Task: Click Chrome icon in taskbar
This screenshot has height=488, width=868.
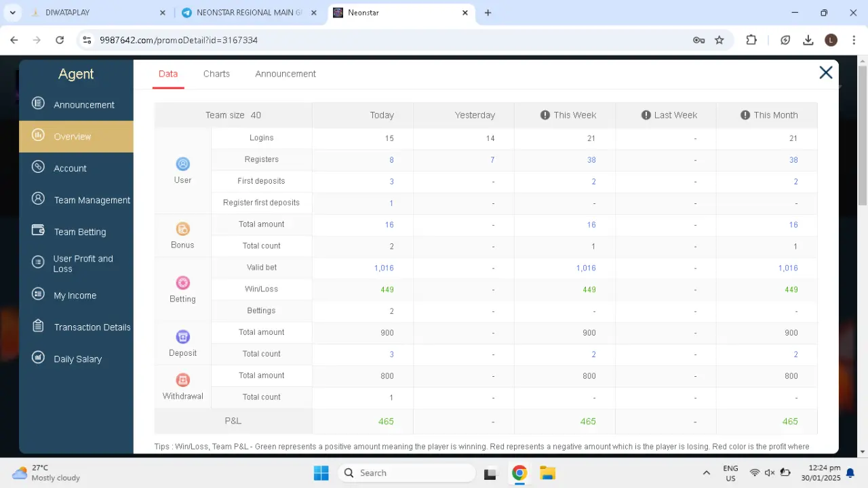Action: pos(519,473)
